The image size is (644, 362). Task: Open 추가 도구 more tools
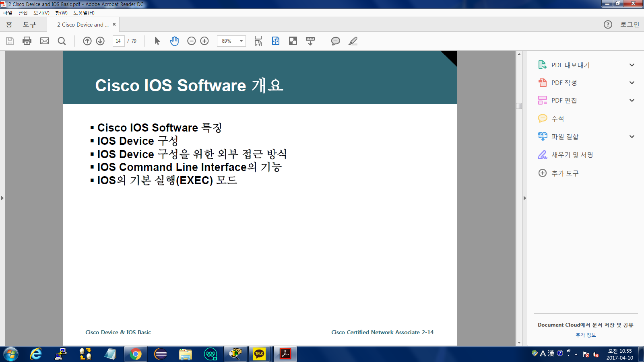click(565, 173)
